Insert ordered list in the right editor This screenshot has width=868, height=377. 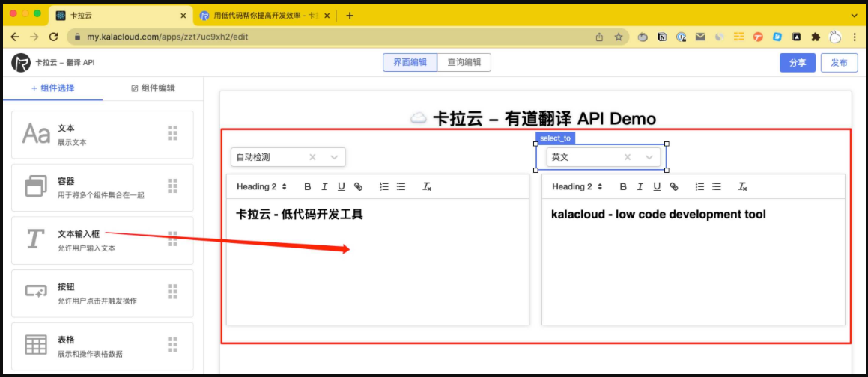tap(699, 187)
